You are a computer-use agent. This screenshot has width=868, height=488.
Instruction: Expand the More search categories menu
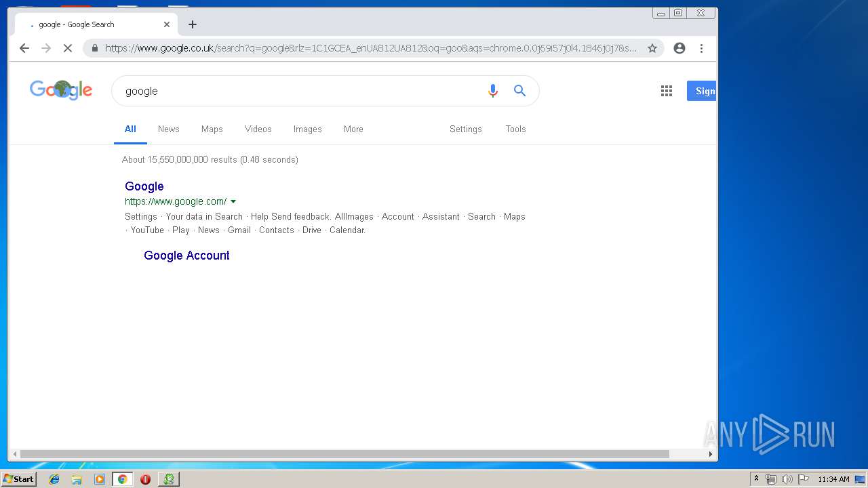point(353,129)
